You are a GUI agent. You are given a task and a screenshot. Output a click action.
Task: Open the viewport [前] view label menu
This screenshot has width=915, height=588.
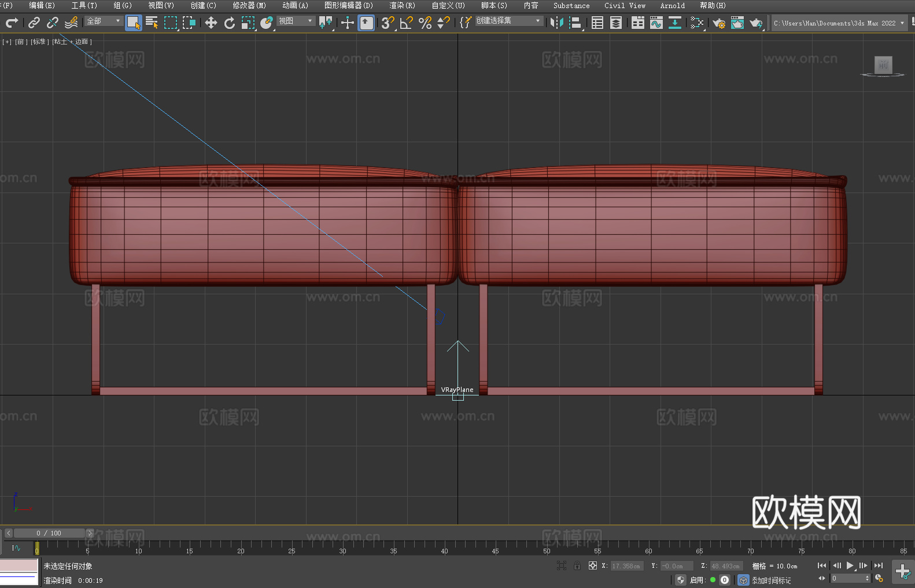tap(21, 42)
